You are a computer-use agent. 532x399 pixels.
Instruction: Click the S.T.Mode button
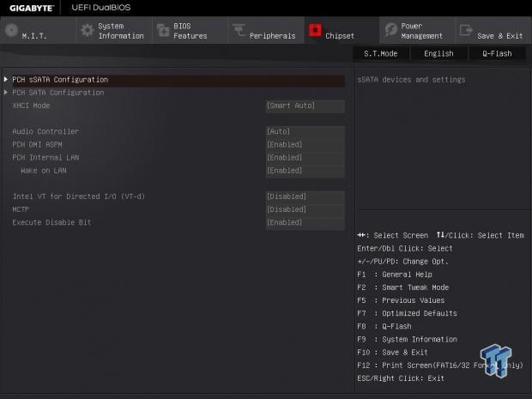click(x=380, y=53)
